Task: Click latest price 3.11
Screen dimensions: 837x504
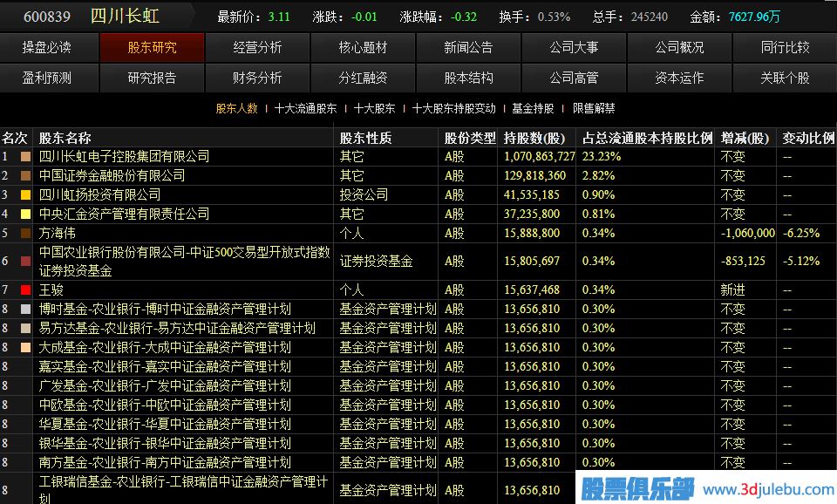Action: (279, 17)
